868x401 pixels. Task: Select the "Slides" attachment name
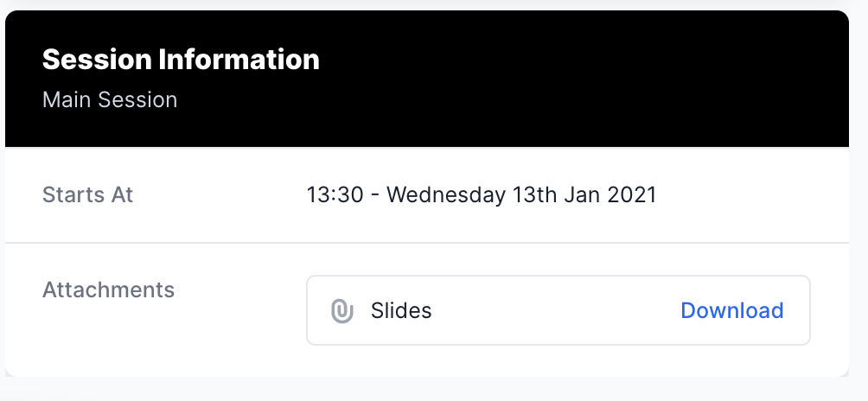(x=401, y=310)
